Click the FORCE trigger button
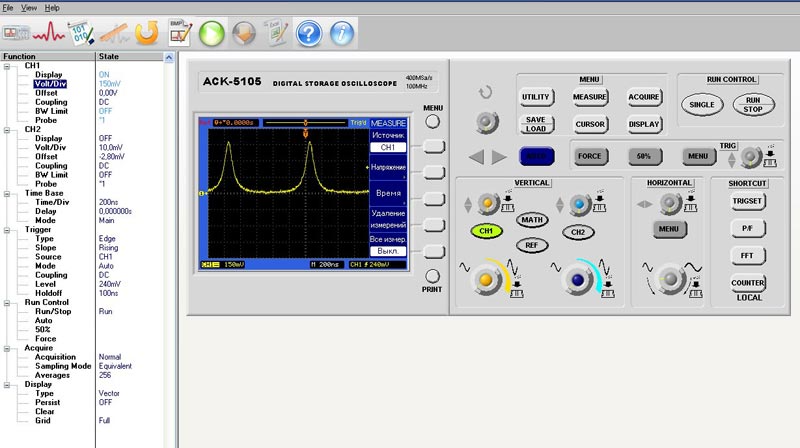 [590, 156]
